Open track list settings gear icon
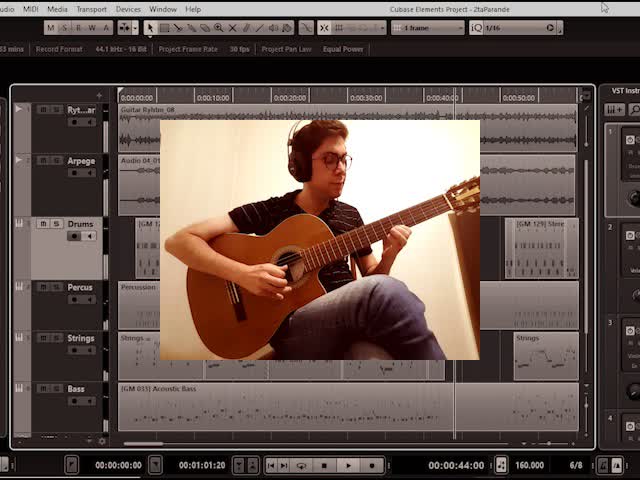The width and height of the screenshot is (640, 480). pyautogui.click(x=102, y=441)
